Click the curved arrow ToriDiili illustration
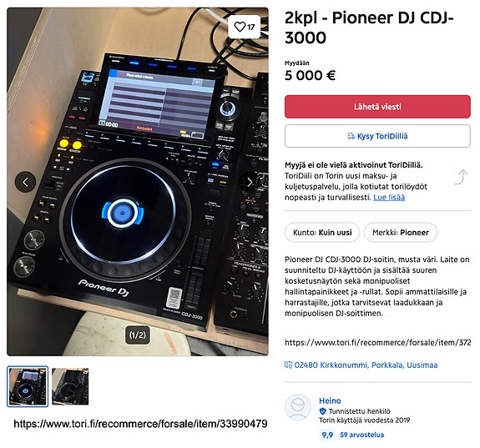Viewport: 480px width, 448px height. pos(461,178)
